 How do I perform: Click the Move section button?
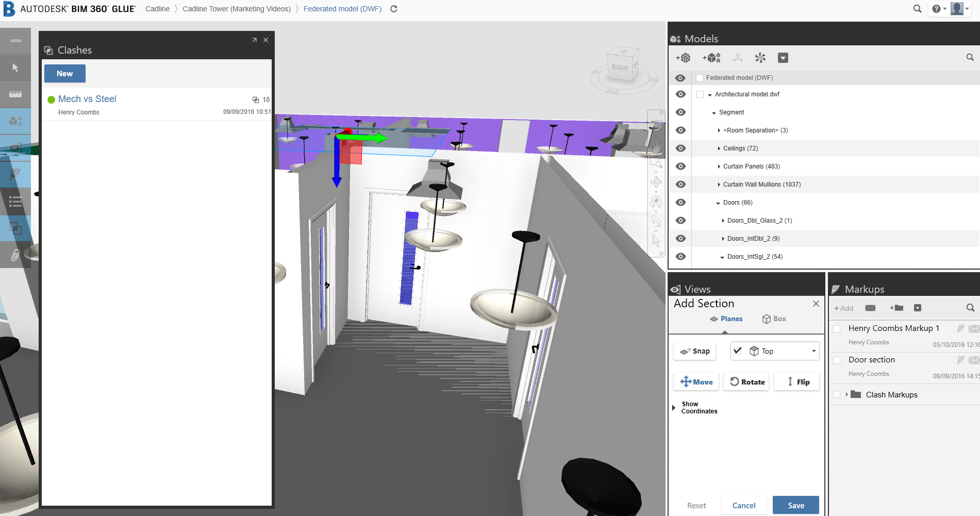click(x=696, y=382)
